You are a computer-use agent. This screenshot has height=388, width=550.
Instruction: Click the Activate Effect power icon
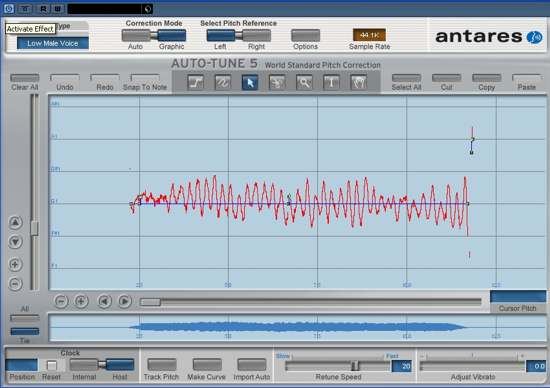click(x=9, y=9)
